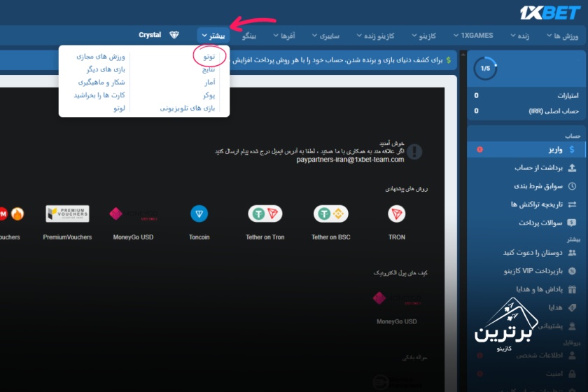Click the chip icon for بازپرداخت VIP کازینو

tap(572, 271)
